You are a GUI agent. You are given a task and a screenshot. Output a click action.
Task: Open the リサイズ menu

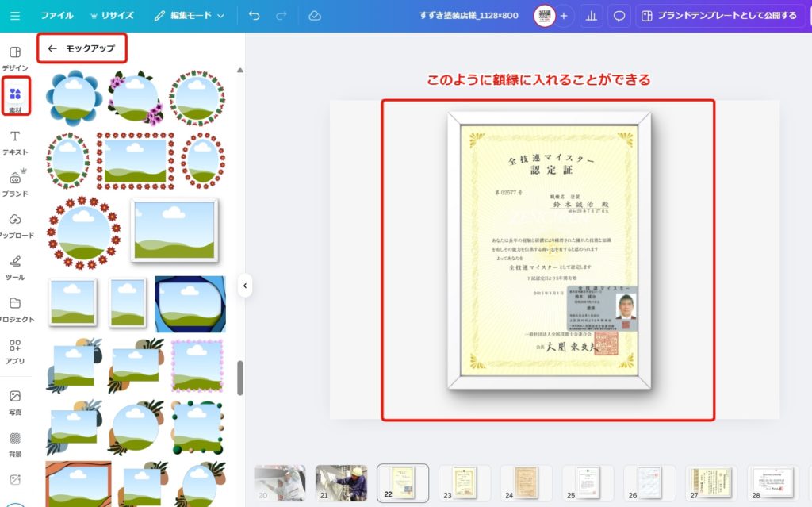112,16
